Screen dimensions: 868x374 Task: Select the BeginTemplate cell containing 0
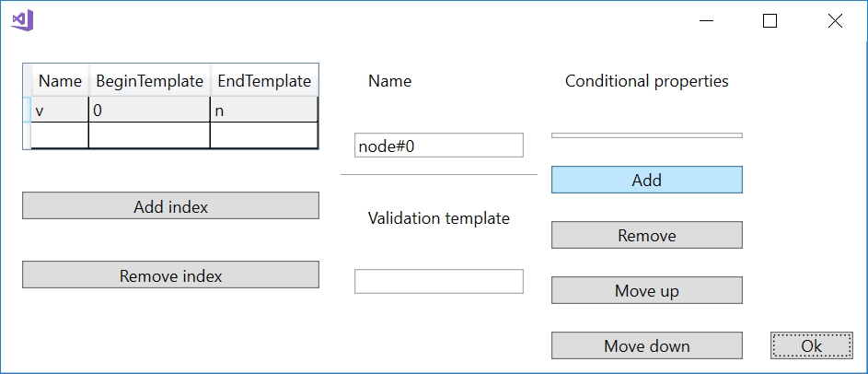tap(149, 110)
